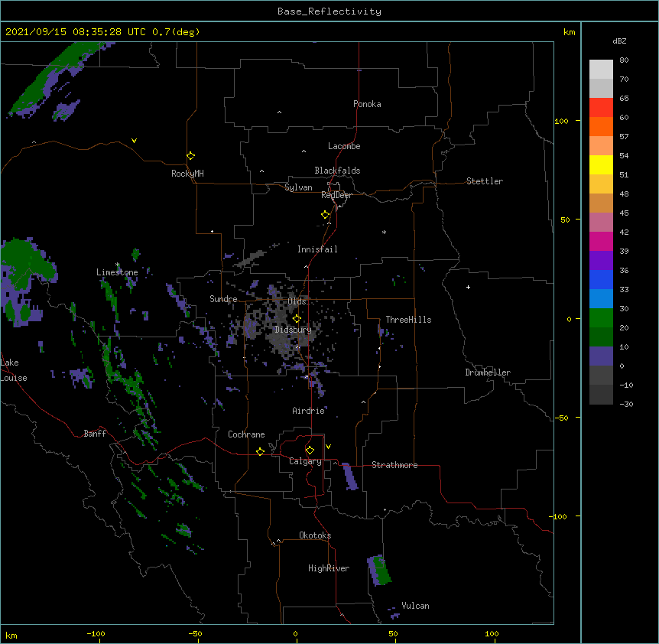Click the timestamp 2021/09/15 08:35:28 UTC
This screenshot has height=644, width=659.
76,32
